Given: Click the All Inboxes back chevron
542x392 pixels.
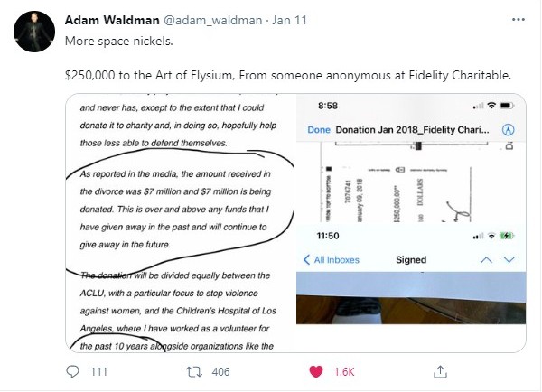Looking at the screenshot, I should click(x=306, y=259).
